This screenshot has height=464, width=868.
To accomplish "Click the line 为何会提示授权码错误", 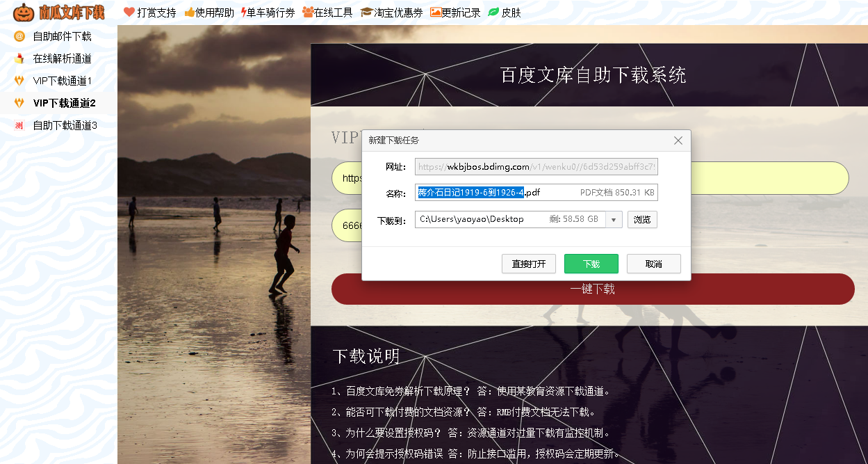I will click(x=476, y=454).
